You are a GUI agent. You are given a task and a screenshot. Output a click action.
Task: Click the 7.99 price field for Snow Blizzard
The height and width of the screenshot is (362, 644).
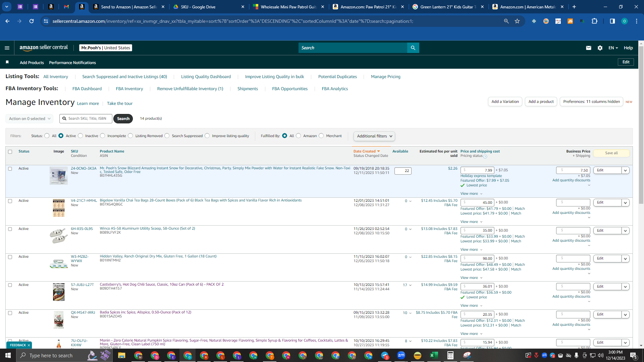tap(477, 170)
